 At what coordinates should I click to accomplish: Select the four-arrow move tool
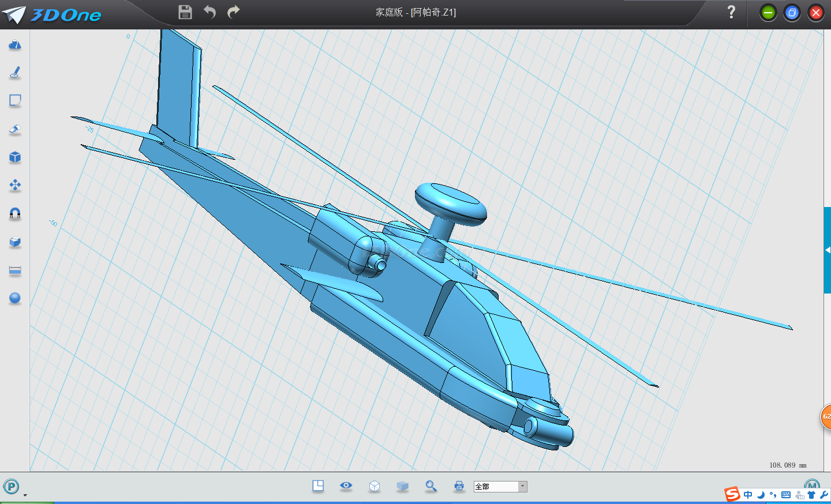tap(15, 185)
